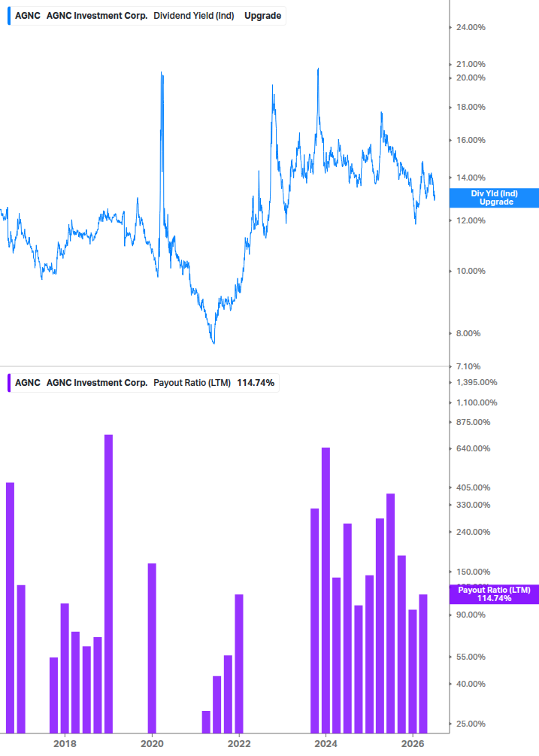Click the Upgrade link in dividend yield legend
Image resolution: width=539 pixels, height=756 pixels.
(262, 16)
